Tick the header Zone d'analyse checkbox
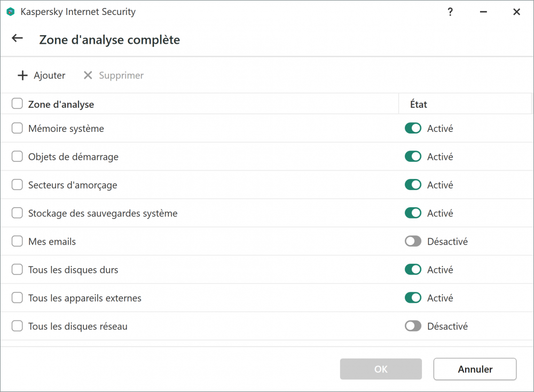Image resolution: width=534 pixels, height=392 pixels. pyautogui.click(x=17, y=104)
